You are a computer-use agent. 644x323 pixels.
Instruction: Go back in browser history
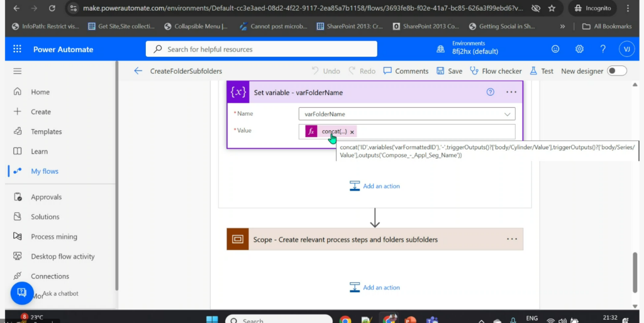(x=16, y=8)
